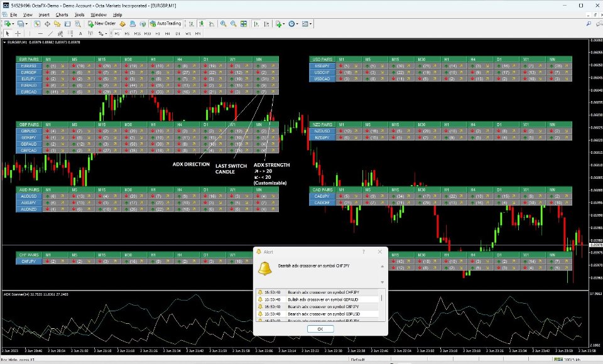Click the GBPCAD dashboard symbol label
The image size is (603, 364).
[x=29, y=150]
